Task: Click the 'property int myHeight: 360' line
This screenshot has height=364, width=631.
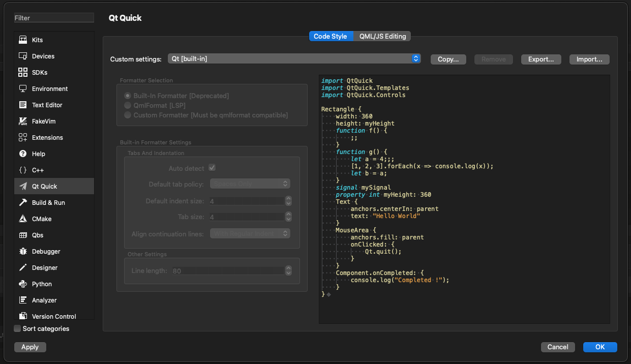Action: (x=383, y=194)
